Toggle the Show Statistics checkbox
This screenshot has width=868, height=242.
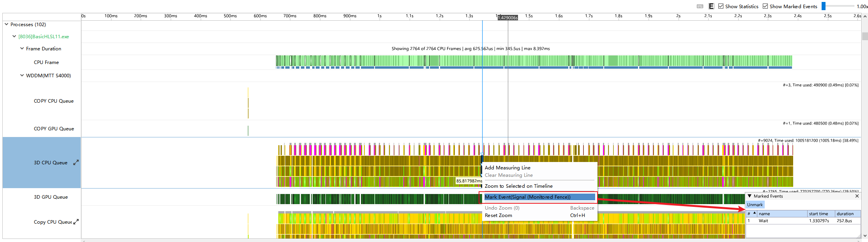coord(721,6)
